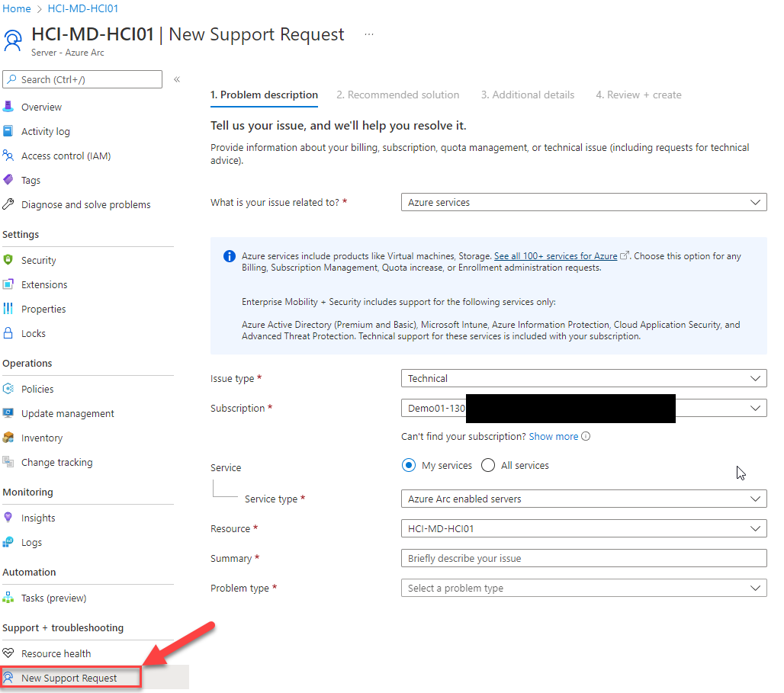Open the Security shield icon

point(8,259)
